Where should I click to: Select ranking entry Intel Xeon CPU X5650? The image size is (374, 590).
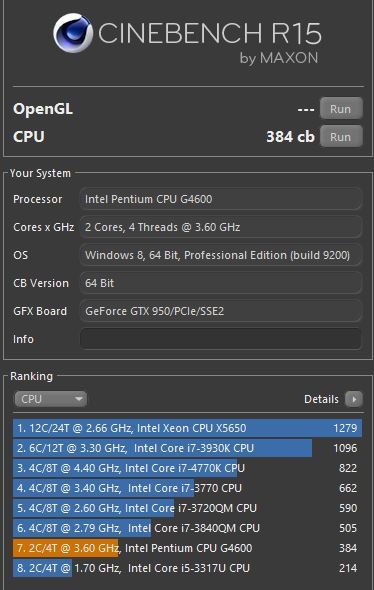pos(187,428)
